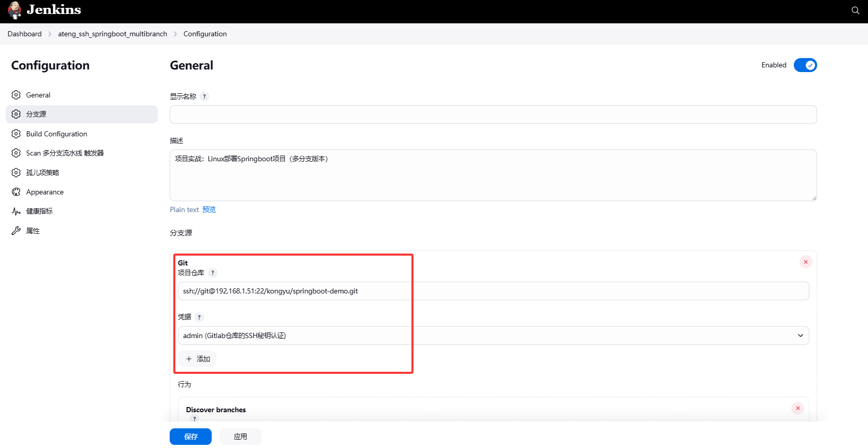868x448 pixels.
Task: Click the help icon beside 显示名称
Action: click(204, 96)
